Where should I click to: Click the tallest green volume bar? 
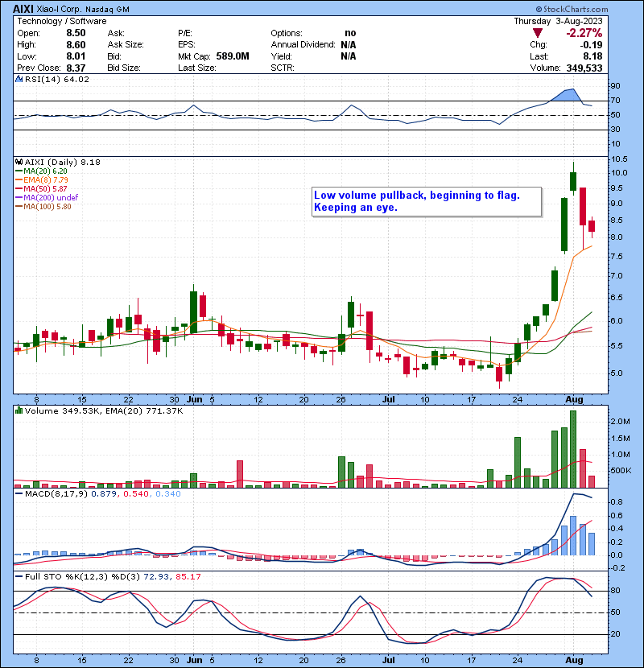573,449
